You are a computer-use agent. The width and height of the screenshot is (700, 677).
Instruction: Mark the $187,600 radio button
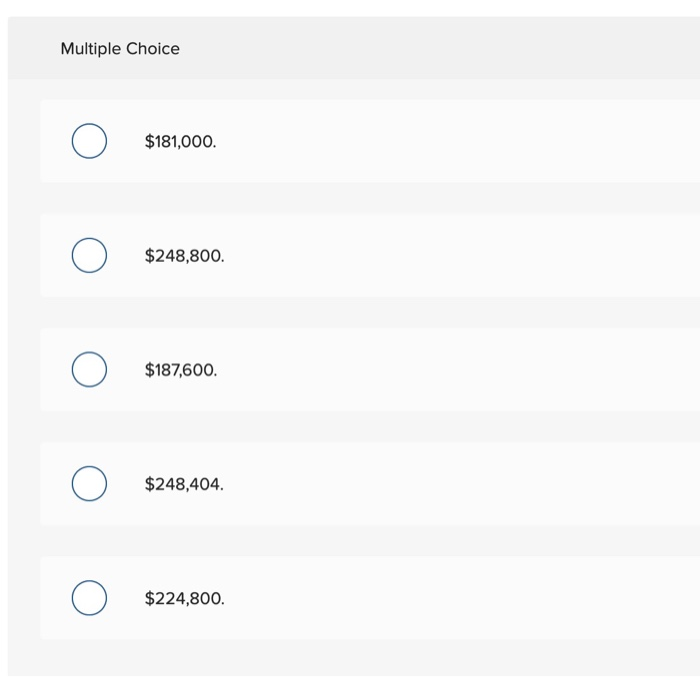89,369
